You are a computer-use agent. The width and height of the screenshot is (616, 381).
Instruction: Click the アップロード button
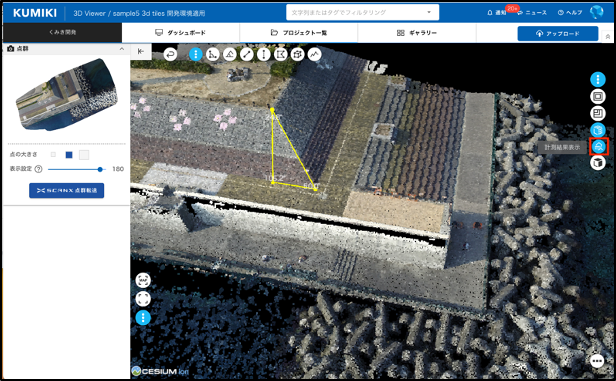click(558, 34)
